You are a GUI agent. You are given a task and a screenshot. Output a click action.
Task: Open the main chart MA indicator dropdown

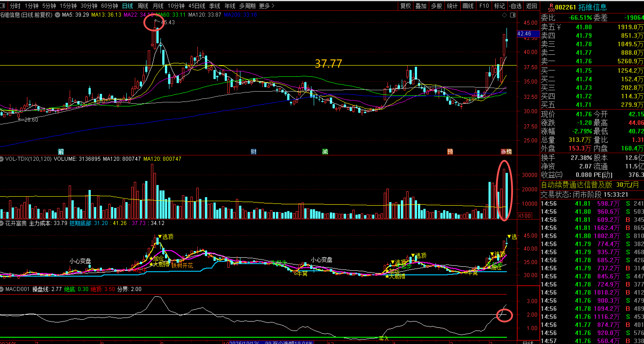click(58, 15)
